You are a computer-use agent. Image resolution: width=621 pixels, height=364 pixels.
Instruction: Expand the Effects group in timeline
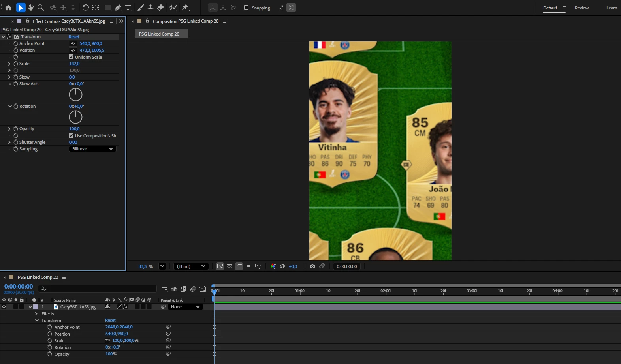click(36, 314)
